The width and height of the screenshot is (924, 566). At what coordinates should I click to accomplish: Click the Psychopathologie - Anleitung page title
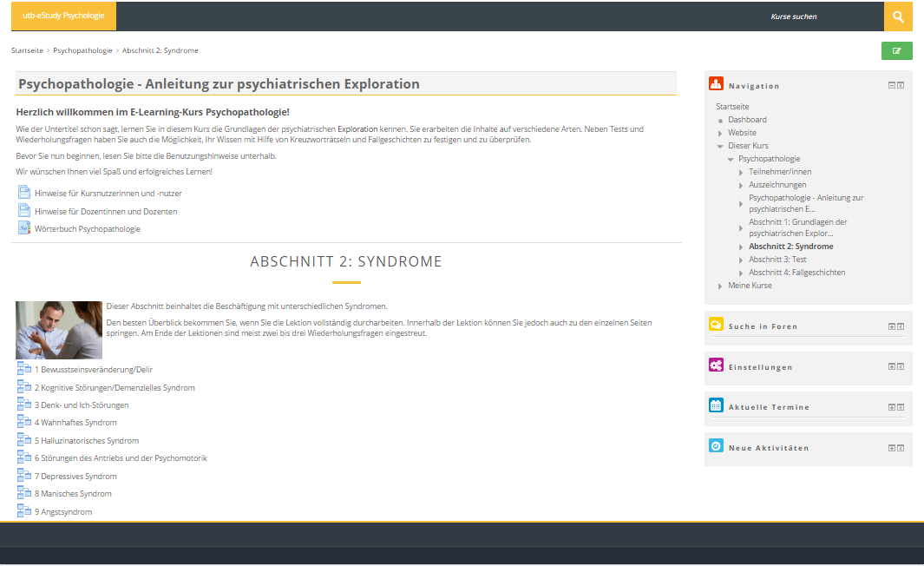point(219,83)
